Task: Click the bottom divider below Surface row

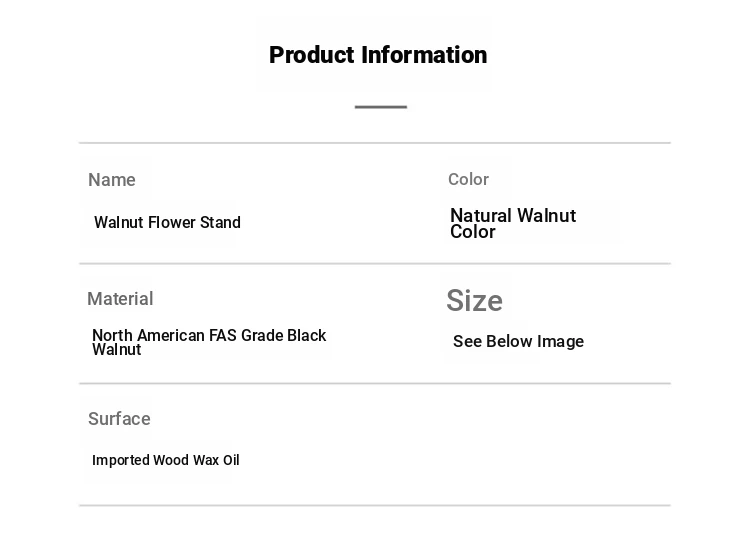Action: [x=375, y=505]
